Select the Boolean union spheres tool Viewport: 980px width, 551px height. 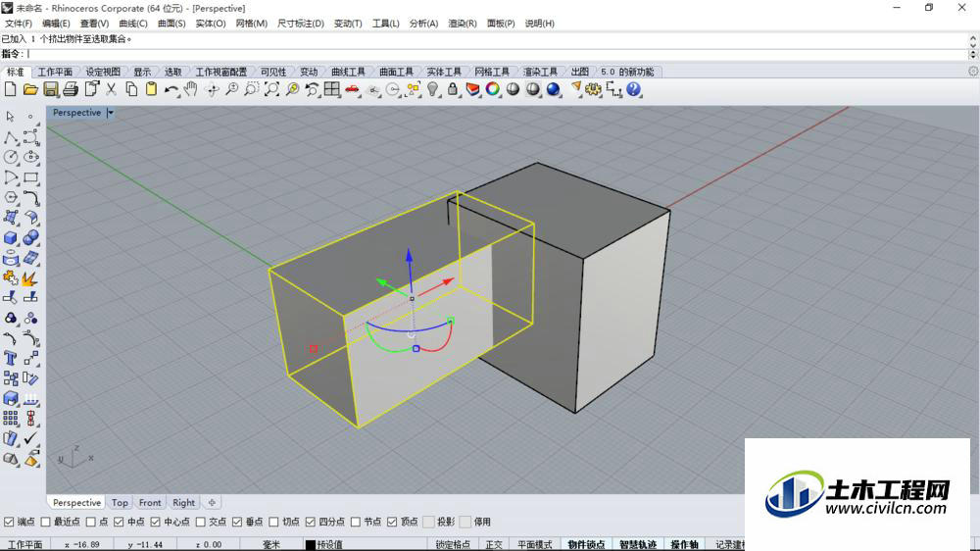click(30, 238)
